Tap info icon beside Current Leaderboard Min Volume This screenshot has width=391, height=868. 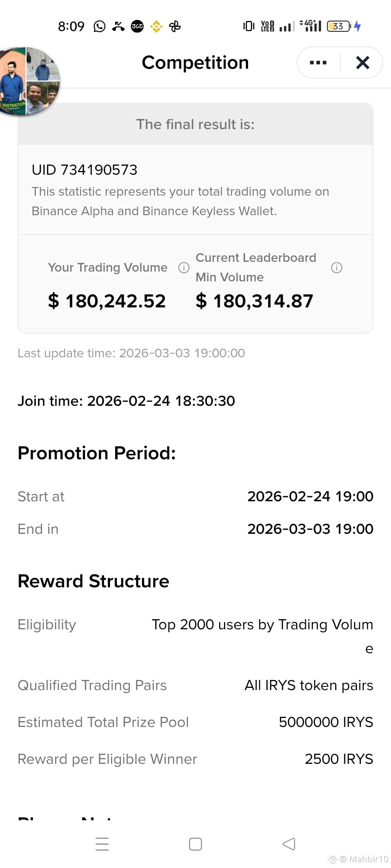point(337,268)
